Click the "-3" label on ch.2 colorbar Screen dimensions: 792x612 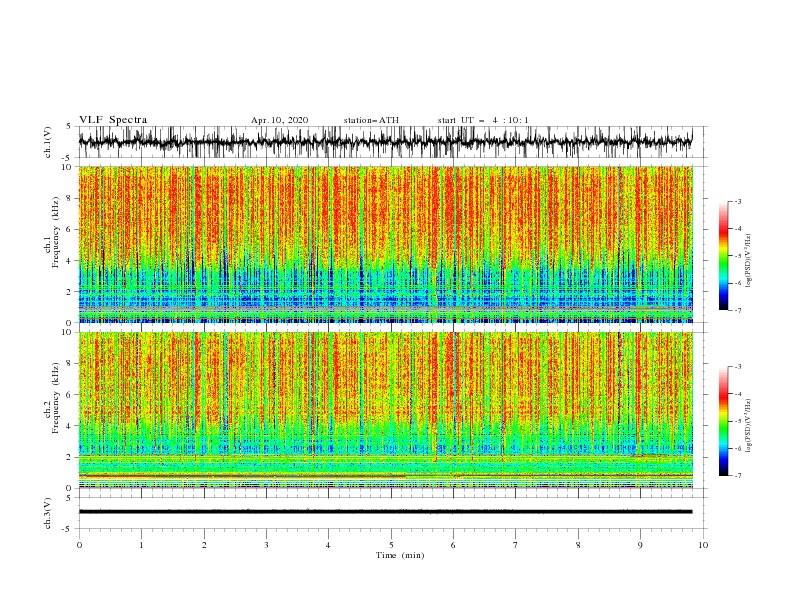pos(738,367)
